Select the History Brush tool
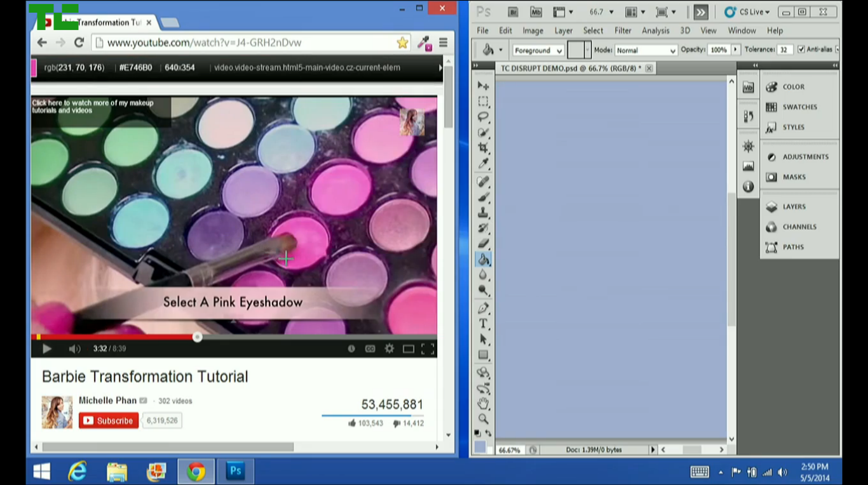This screenshot has height=485, width=868. click(x=484, y=228)
